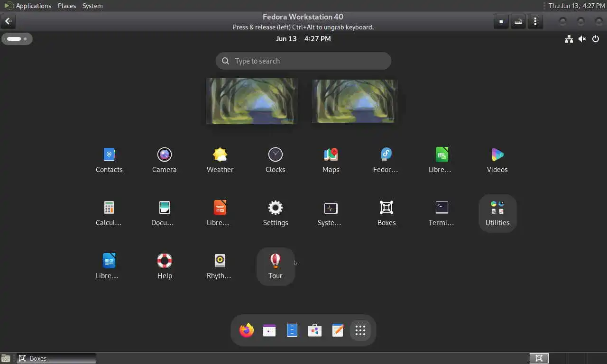Launch the Terminal application
The image size is (607, 364).
coord(442,213)
